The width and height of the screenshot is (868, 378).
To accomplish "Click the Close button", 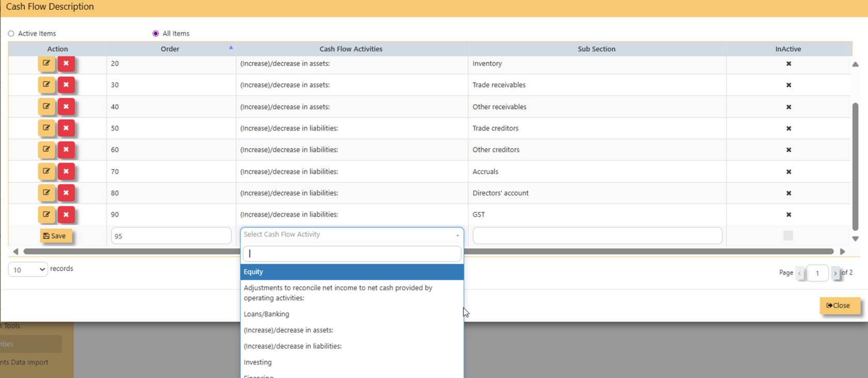I will 839,306.
